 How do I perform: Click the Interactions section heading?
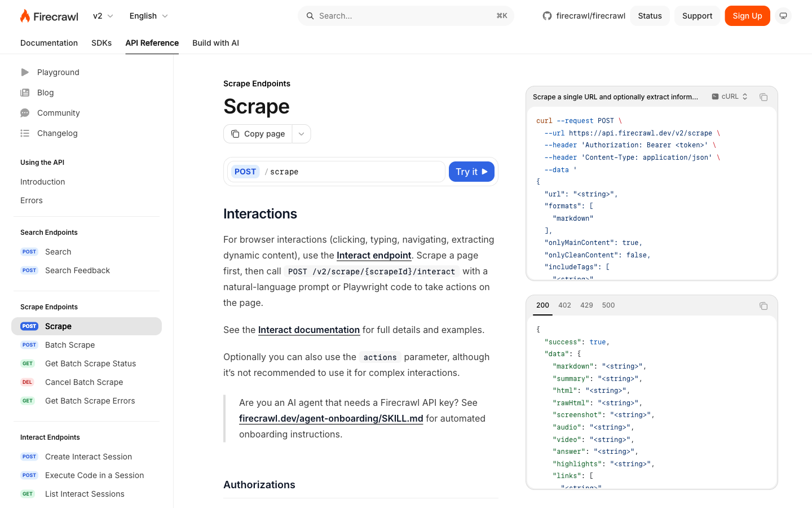coord(260,214)
